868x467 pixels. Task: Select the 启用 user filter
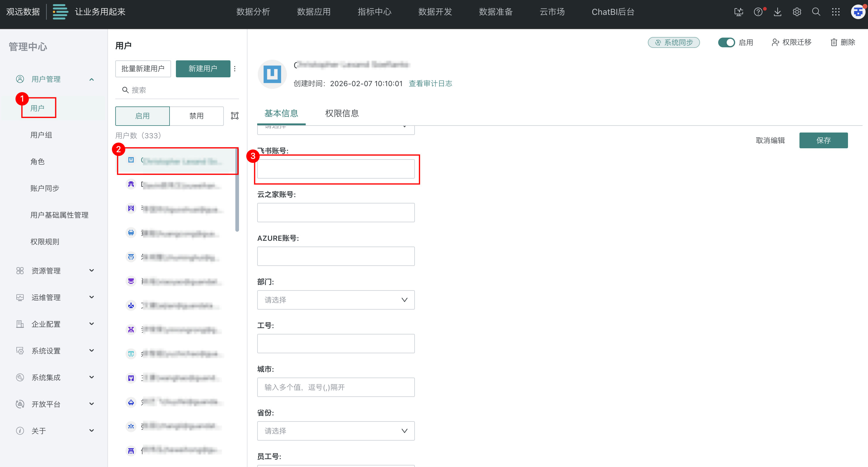pyautogui.click(x=142, y=116)
